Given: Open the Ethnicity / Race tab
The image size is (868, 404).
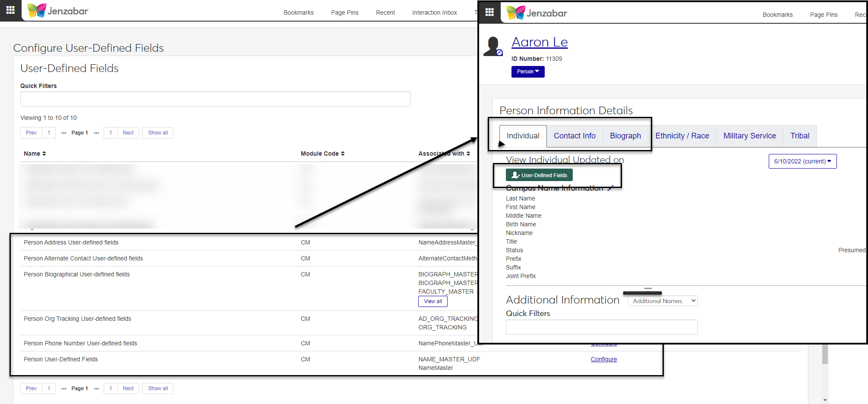Looking at the screenshot, I should (682, 136).
